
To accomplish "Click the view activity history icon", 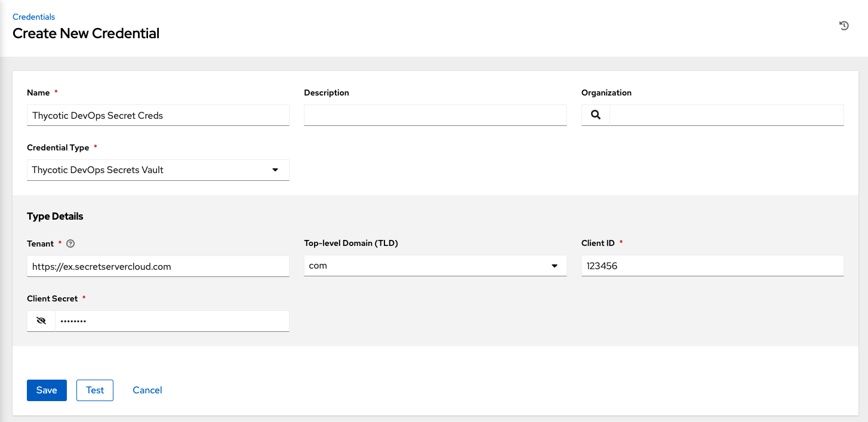I will click(x=844, y=26).
